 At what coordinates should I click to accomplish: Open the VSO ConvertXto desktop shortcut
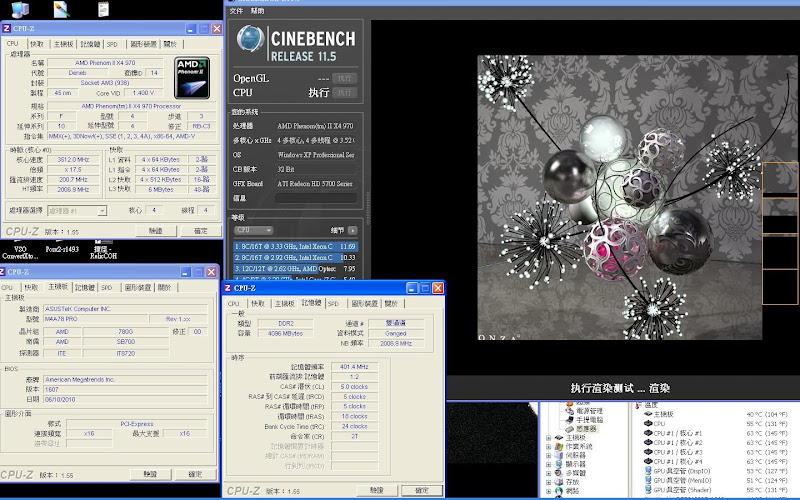point(20,249)
